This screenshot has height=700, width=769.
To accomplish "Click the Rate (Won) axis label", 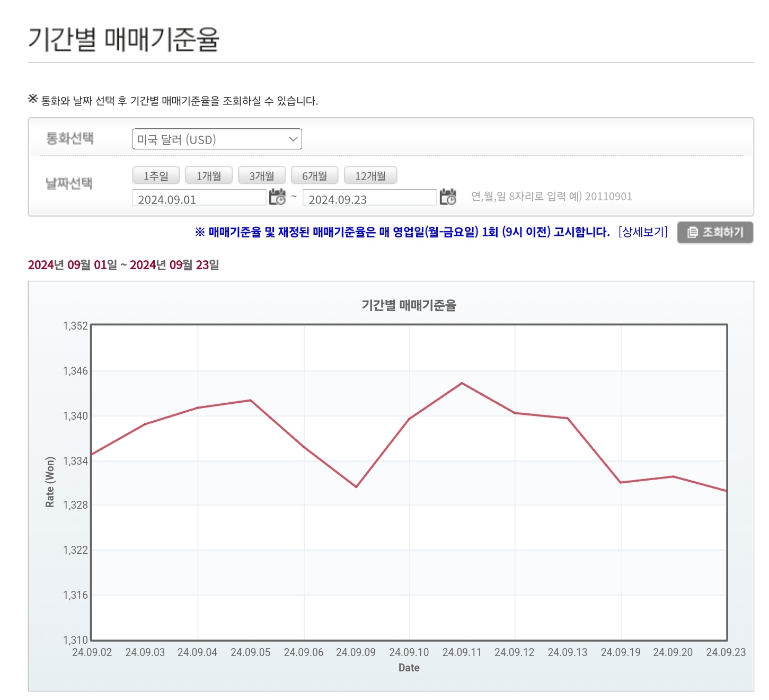I will [50, 482].
